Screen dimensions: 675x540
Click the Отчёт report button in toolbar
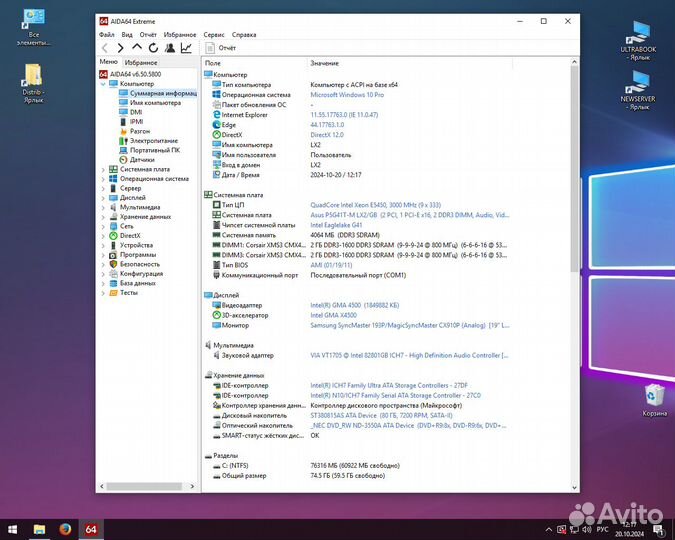220,48
